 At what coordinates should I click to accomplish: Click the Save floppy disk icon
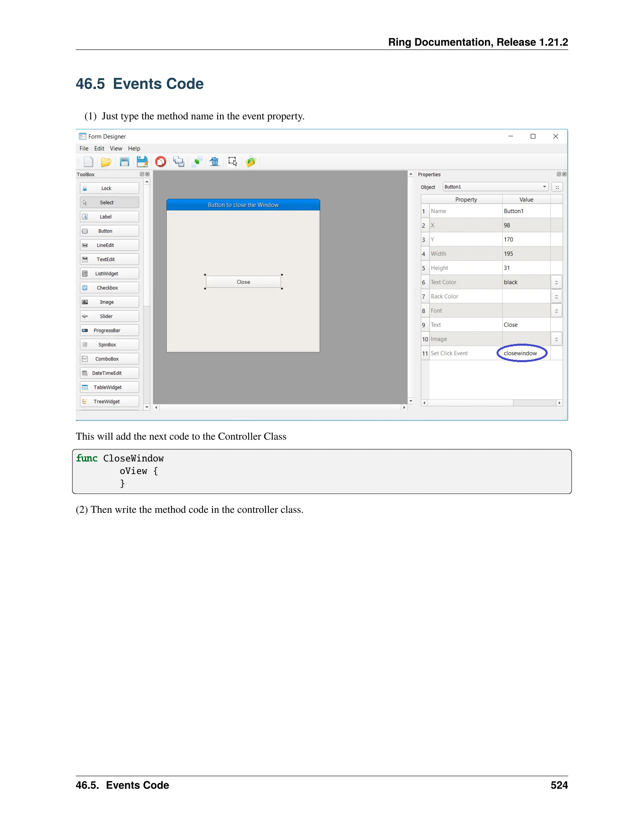[125, 162]
